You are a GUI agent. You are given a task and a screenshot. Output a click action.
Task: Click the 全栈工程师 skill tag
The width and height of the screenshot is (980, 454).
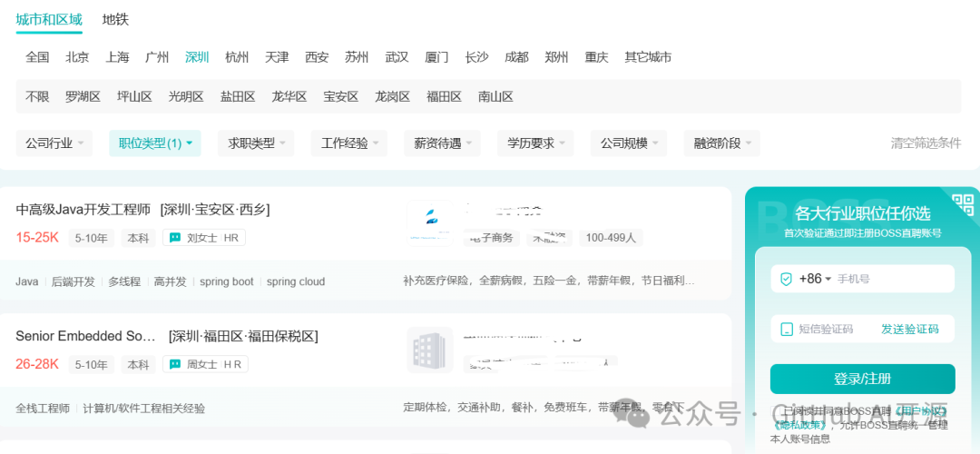coord(43,409)
